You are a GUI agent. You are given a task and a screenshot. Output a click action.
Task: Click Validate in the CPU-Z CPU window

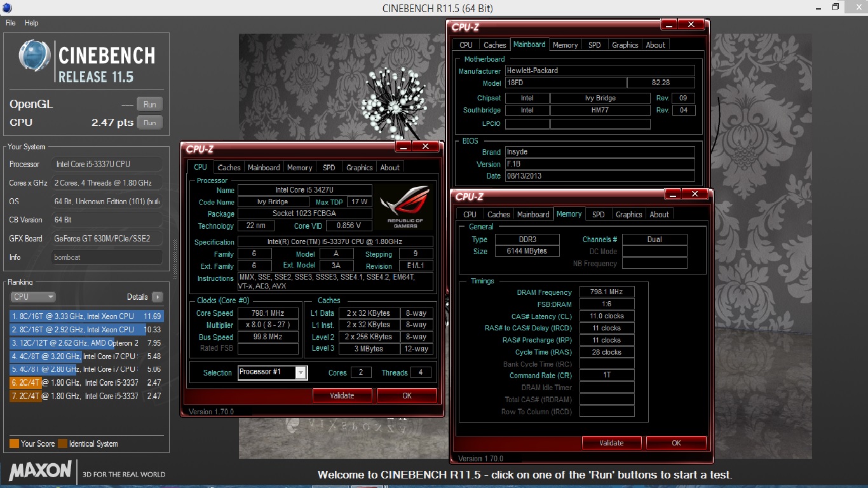pos(342,395)
